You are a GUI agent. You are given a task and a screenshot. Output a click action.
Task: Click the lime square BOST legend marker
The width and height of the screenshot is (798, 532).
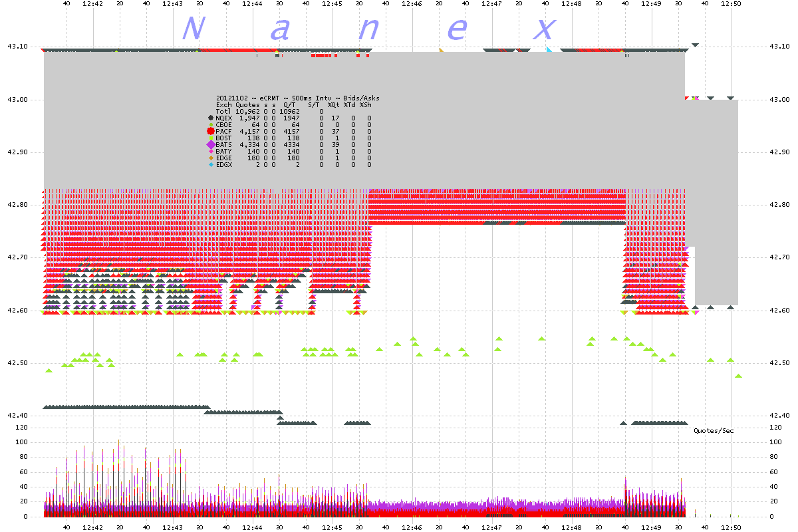click(x=211, y=138)
